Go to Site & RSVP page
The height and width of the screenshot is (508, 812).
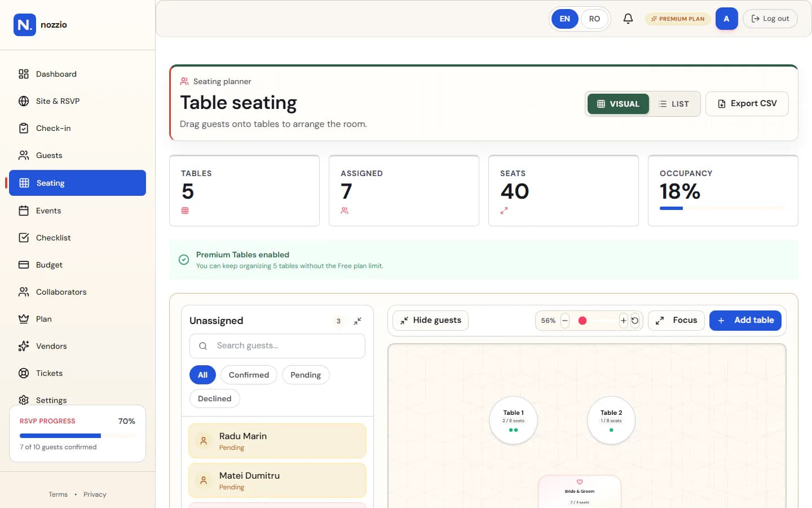pos(77,101)
